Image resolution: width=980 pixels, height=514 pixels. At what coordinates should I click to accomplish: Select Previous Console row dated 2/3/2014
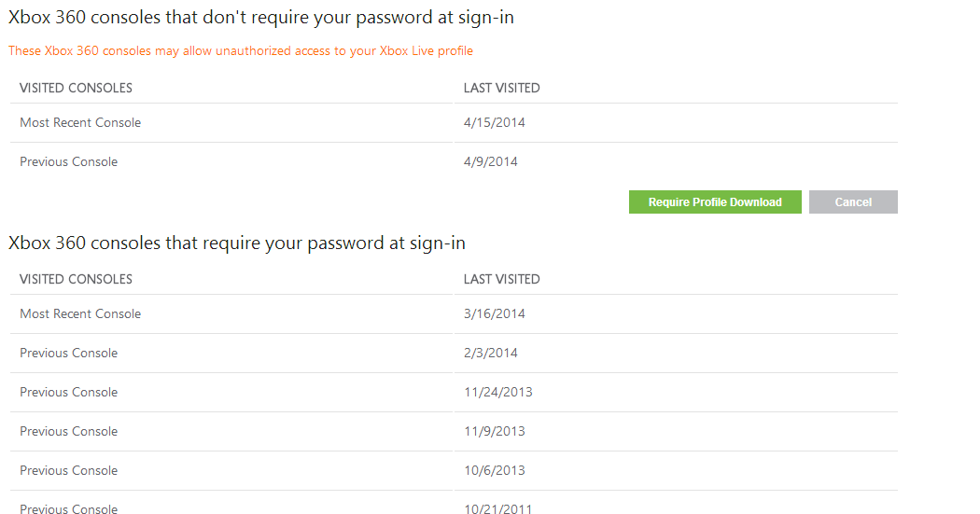tap(69, 354)
